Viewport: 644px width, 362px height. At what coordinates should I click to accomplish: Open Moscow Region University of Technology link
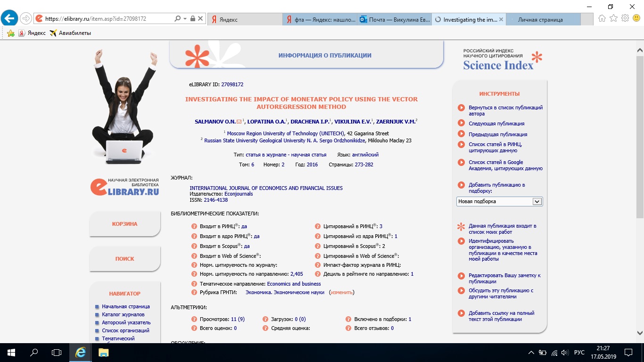286,133
